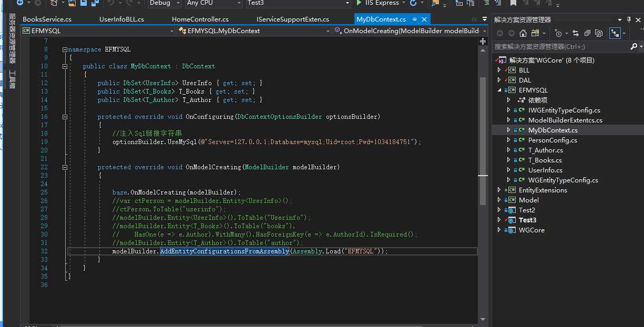
Task: Start debugging with IIS Express
Action: [377, 3]
